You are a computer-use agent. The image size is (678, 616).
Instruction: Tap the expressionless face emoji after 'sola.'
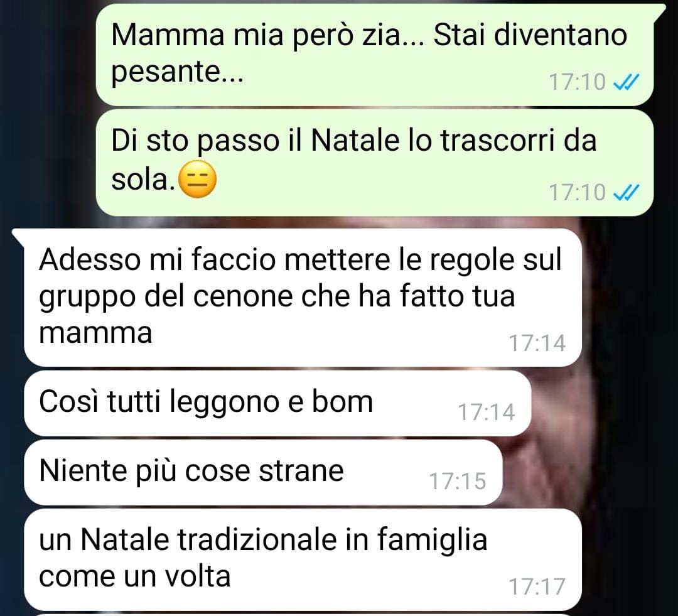click(197, 179)
